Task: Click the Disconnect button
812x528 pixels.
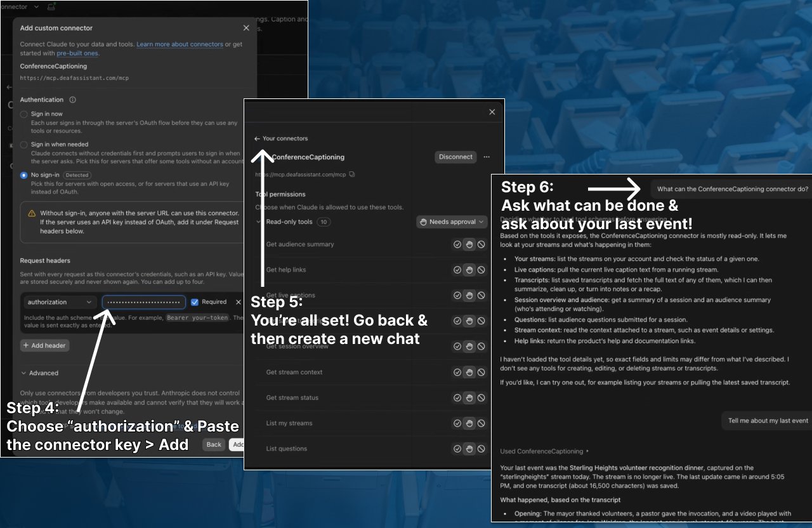Action: (x=455, y=157)
